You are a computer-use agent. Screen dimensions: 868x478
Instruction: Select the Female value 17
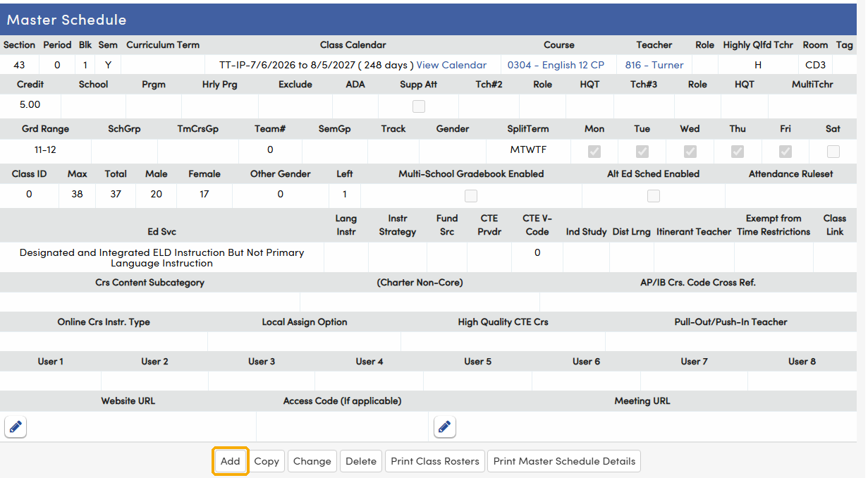click(204, 194)
